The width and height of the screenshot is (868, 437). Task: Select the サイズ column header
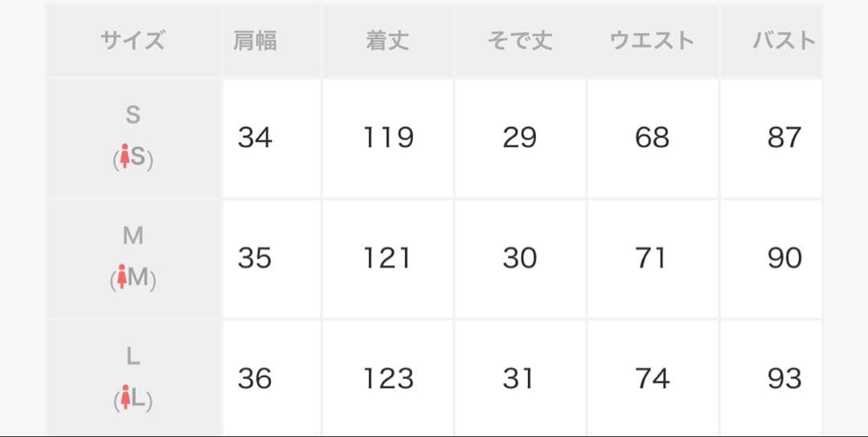133,41
